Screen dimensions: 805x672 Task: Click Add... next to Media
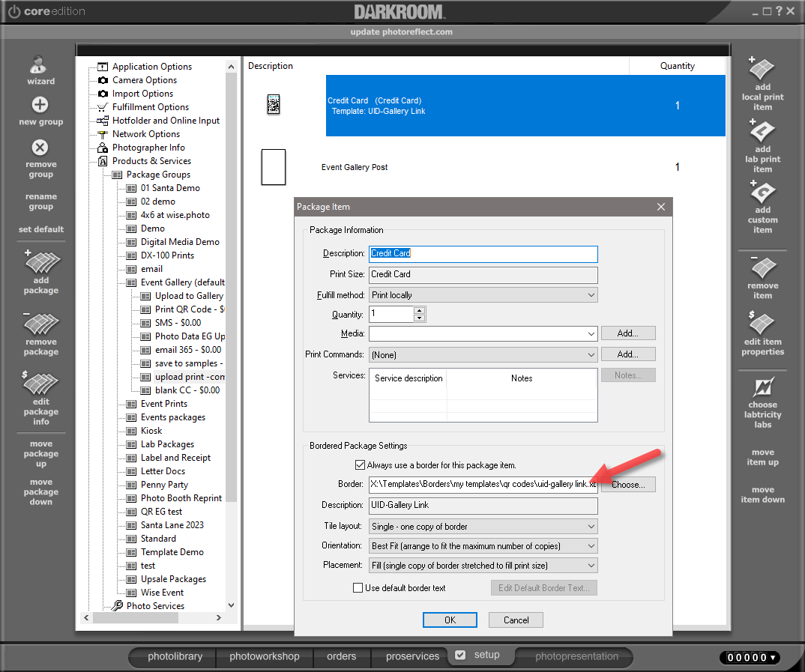pos(628,333)
